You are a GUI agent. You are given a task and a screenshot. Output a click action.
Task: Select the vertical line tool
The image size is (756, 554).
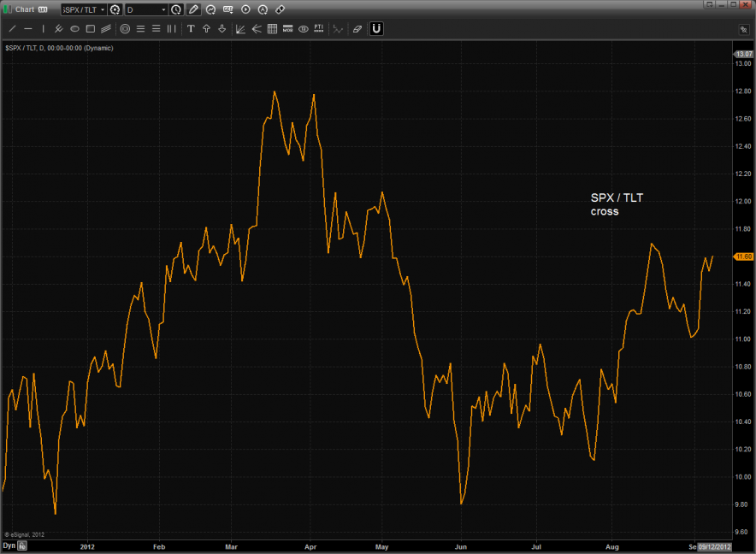(42, 29)
